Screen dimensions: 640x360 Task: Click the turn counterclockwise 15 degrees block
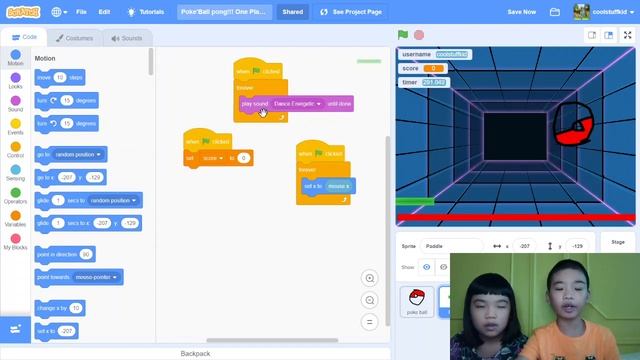click(x=67, y=123)
